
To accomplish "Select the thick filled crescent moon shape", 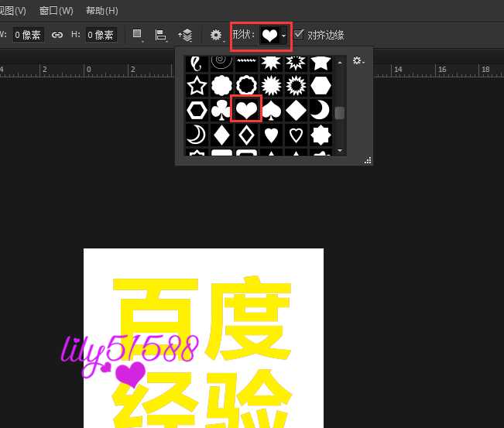I will point(321,110).
